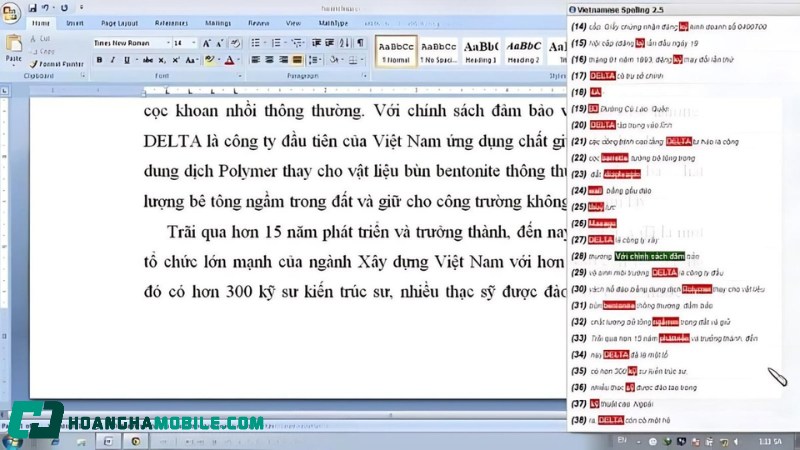Click the document's horizontal scrollbar

286,415
